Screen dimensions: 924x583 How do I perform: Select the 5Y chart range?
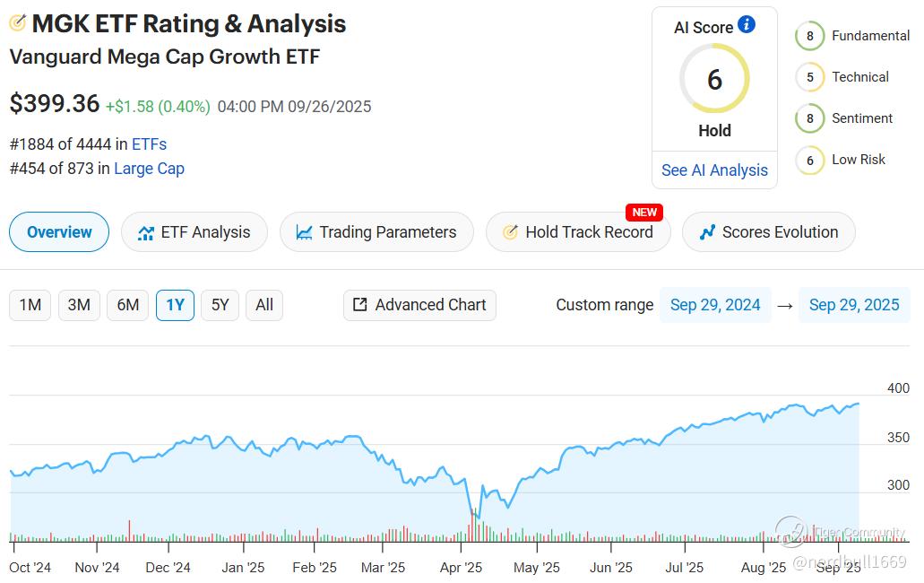pyautogui.click(x=220, y=305)
